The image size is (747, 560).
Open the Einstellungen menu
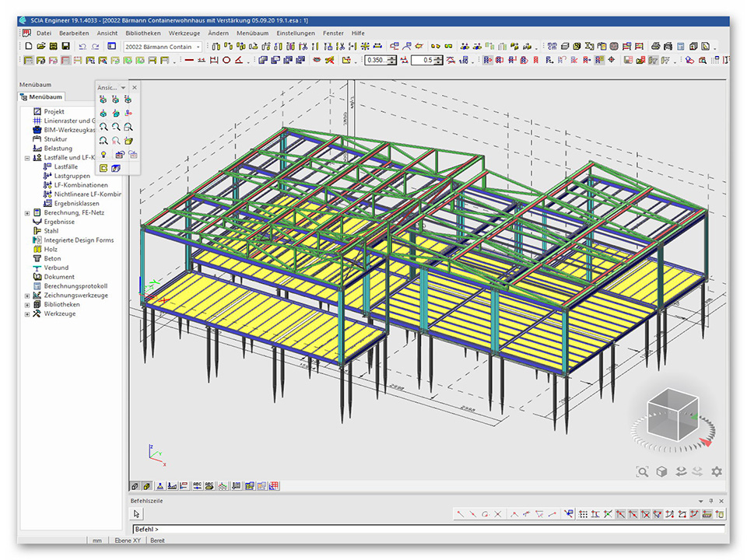coord(296,33)
